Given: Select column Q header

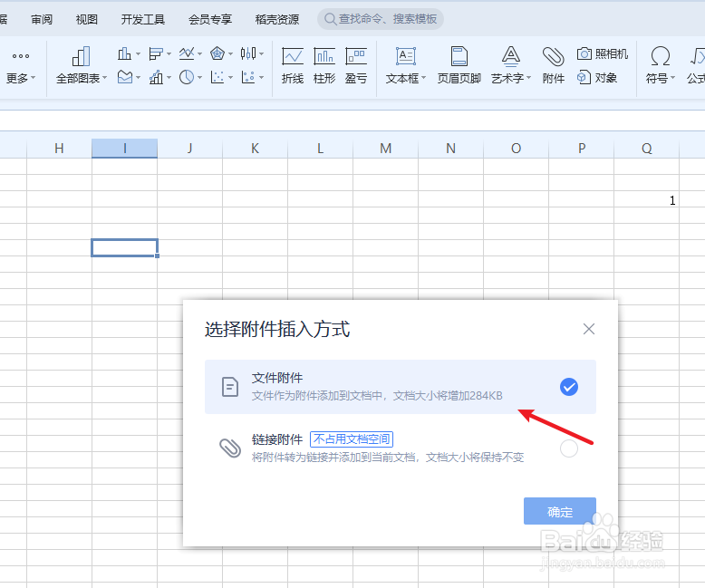Looking at the screenshot, I should coord(646,149).
